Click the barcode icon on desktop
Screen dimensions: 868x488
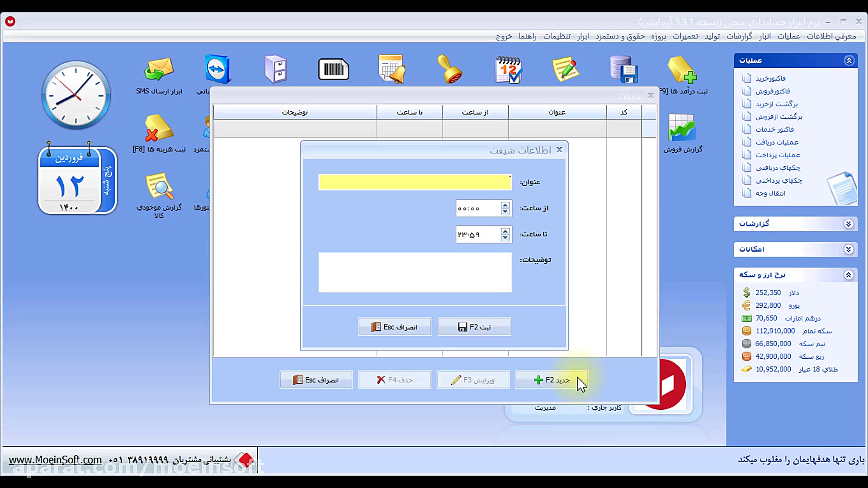point(333,70)
